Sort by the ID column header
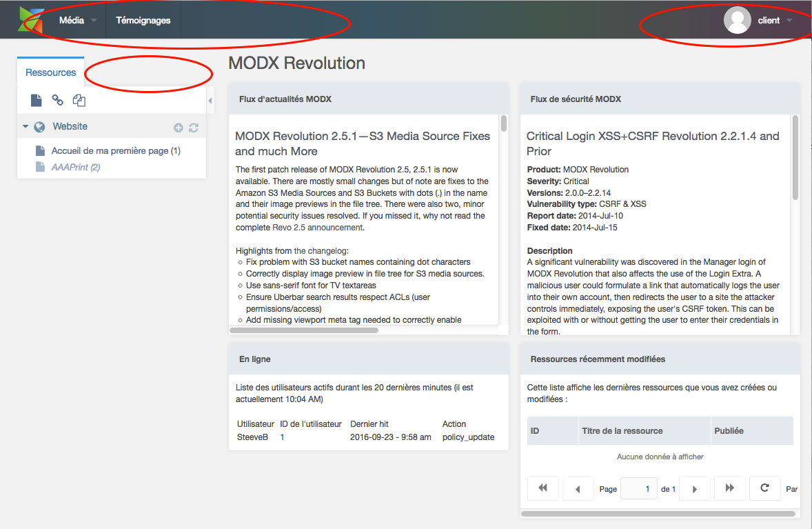 point(553,430)
